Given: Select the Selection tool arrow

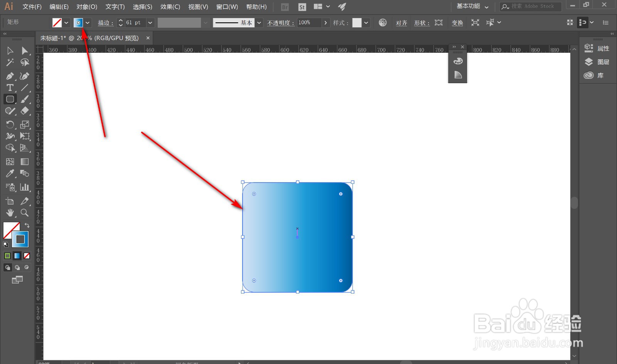Looking at the screenshot, I should (x=10, y=50).
